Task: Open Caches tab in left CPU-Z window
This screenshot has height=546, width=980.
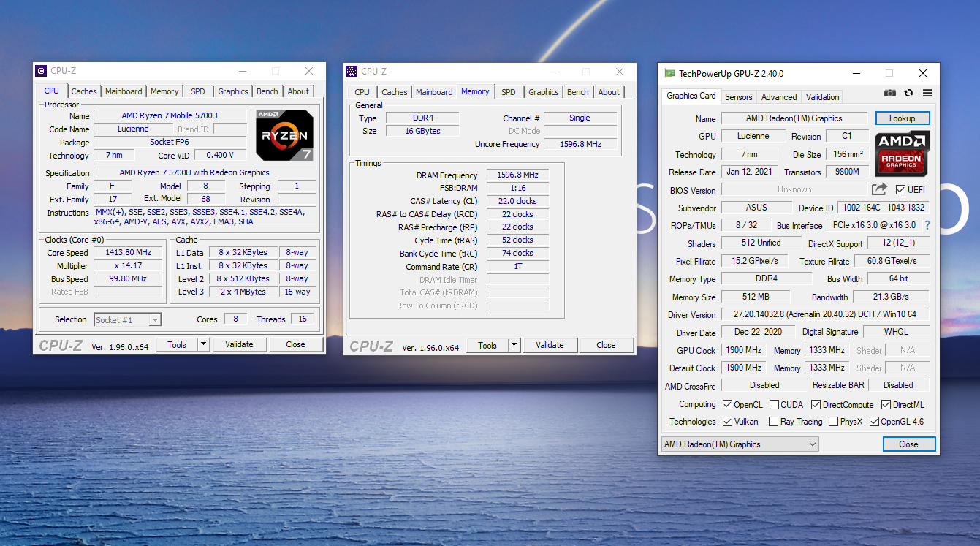Action: click(x=84, y=91)
